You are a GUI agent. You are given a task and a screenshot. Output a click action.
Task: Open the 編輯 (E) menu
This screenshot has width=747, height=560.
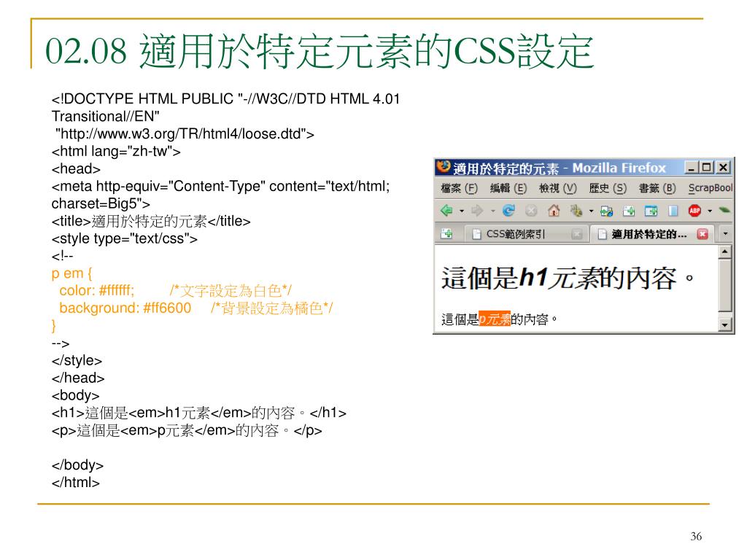click(x=508, y=188)
